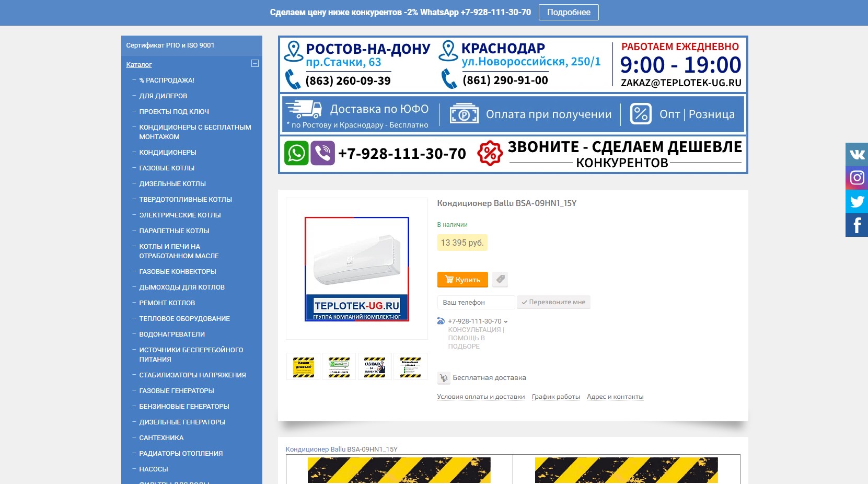
Task: Open the Facebook social icon
Action: tap(857, 225)
